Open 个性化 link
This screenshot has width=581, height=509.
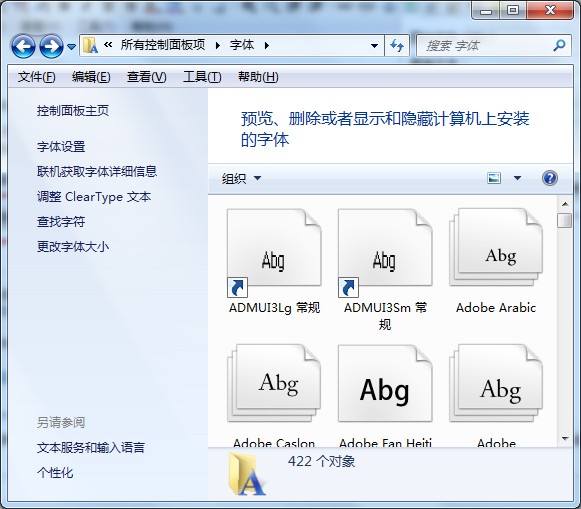pos(55,472)
